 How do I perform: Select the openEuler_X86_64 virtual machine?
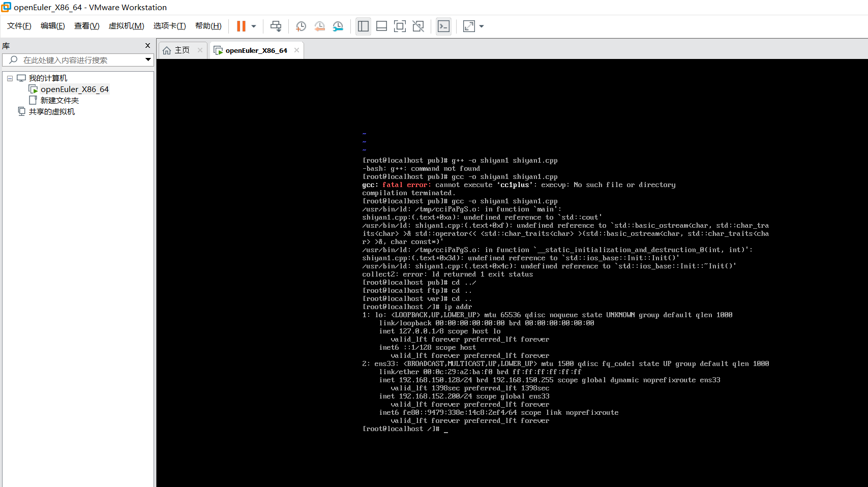point(74,89)
